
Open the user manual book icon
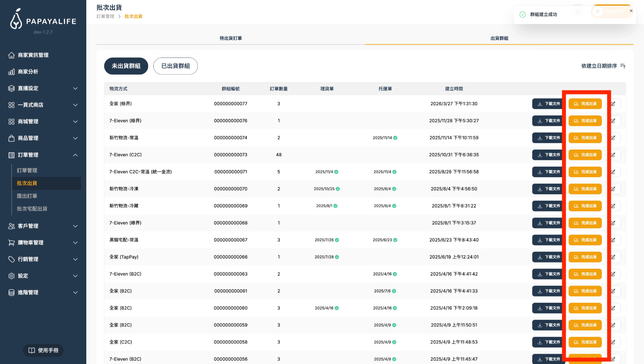pos(32,350)
